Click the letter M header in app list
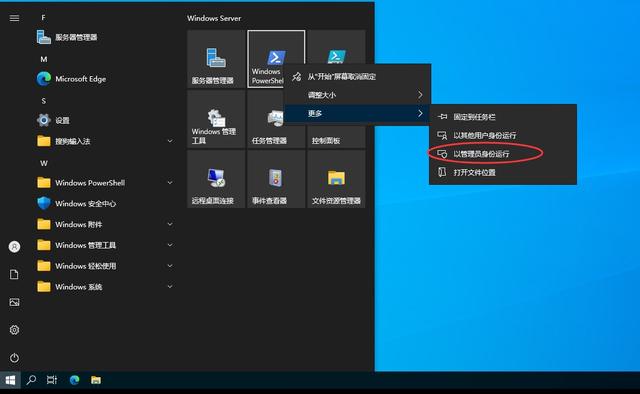Image resolution: width=640 pixels, height=394 pixels. 44,59
